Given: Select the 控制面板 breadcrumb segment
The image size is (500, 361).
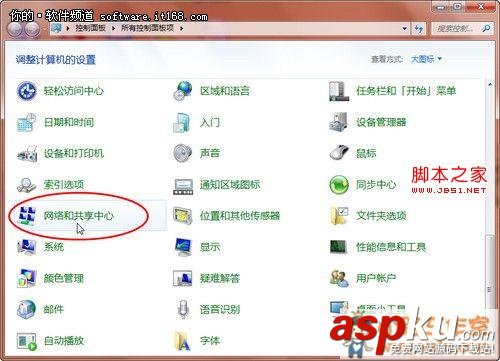Looking at the screenshot, I should [x=90, y=28].
